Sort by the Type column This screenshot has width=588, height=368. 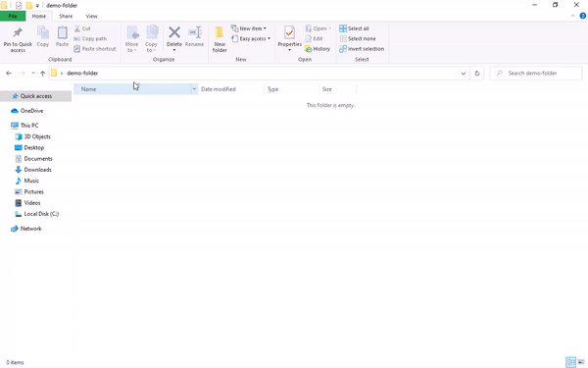click(x=292, y=89)
